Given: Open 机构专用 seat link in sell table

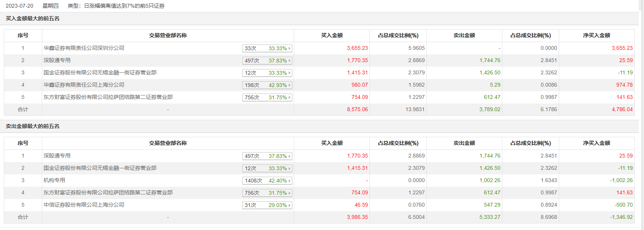Looking at the screenshot, I should point(54,180).
